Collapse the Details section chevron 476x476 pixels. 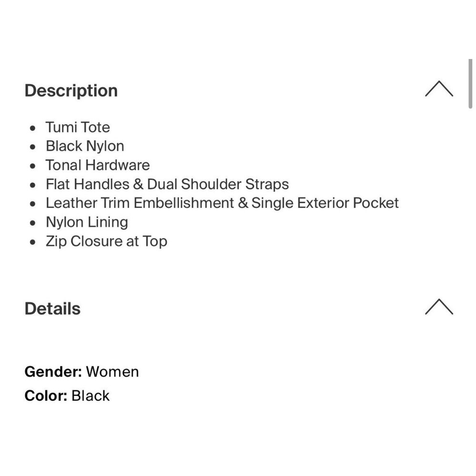(x=438, y=307)
